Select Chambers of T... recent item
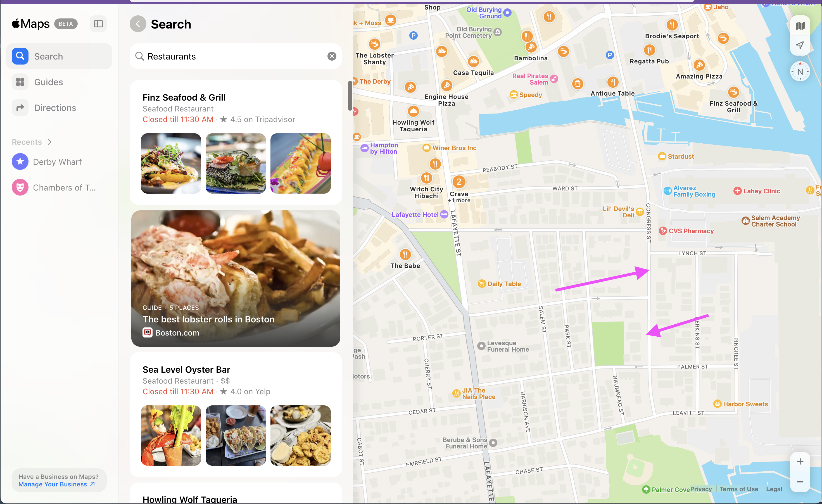The width and height of the screenshot is (822, 504). [59, 187]
